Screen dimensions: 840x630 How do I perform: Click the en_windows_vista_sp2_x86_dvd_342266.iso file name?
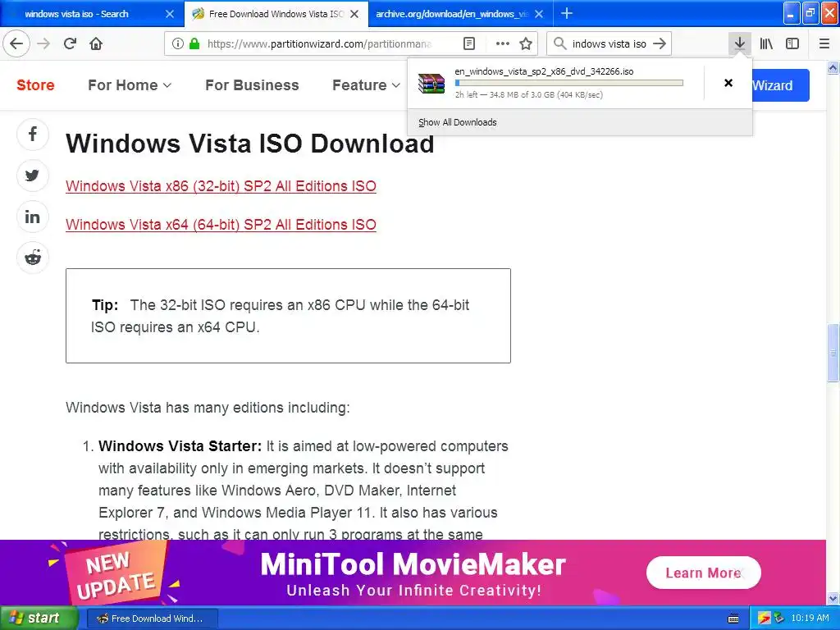pyautogui.click(x=544, y=71)
